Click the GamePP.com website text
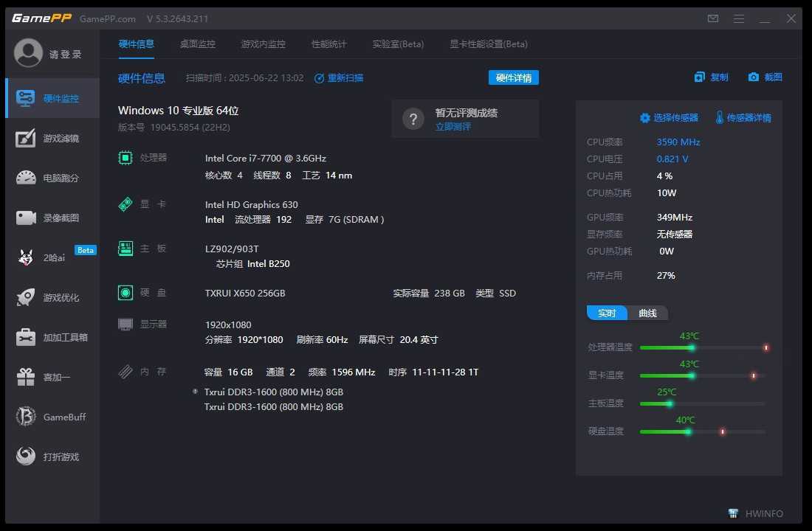The image size is (812, 531). pos(107,19)
